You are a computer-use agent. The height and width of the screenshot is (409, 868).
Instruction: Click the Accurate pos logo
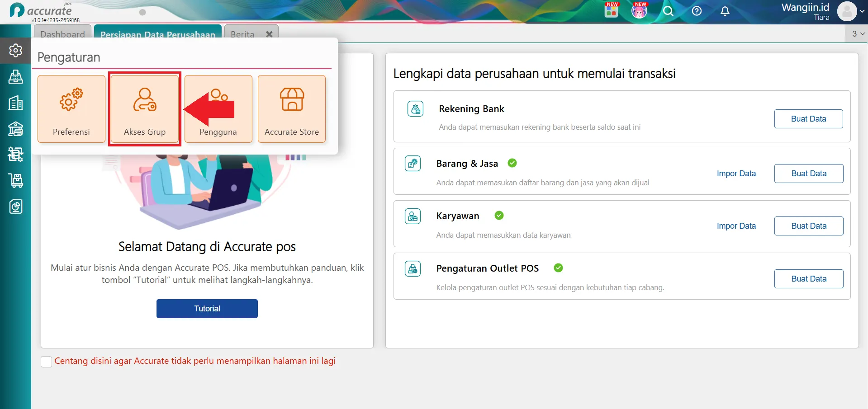[x=41, y=10]
